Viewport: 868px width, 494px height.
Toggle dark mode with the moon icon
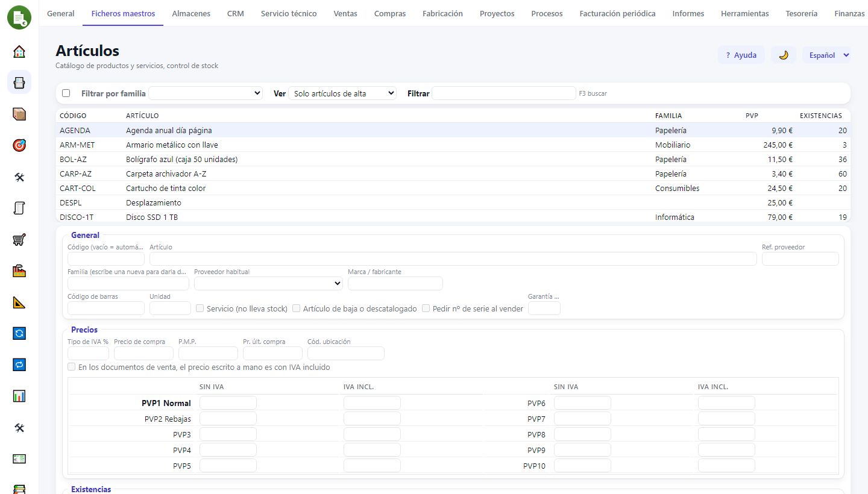click(784, 55)
